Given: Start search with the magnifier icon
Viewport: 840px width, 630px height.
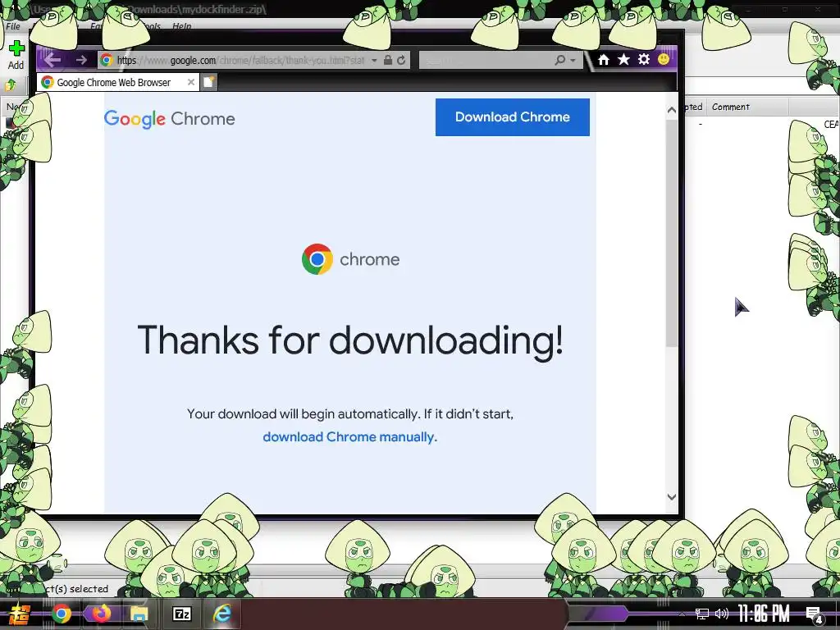Looking at the screenshot, I should 560,60.
